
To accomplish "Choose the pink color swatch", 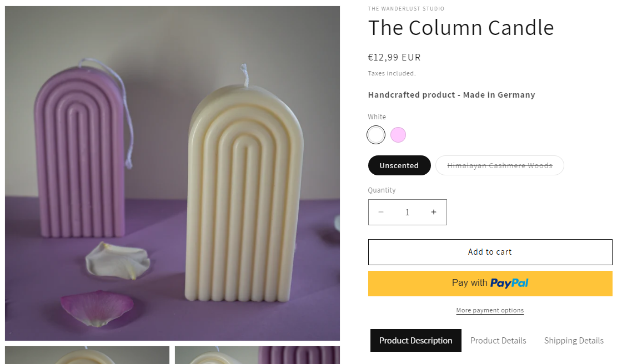I will (x=398, y=135).
